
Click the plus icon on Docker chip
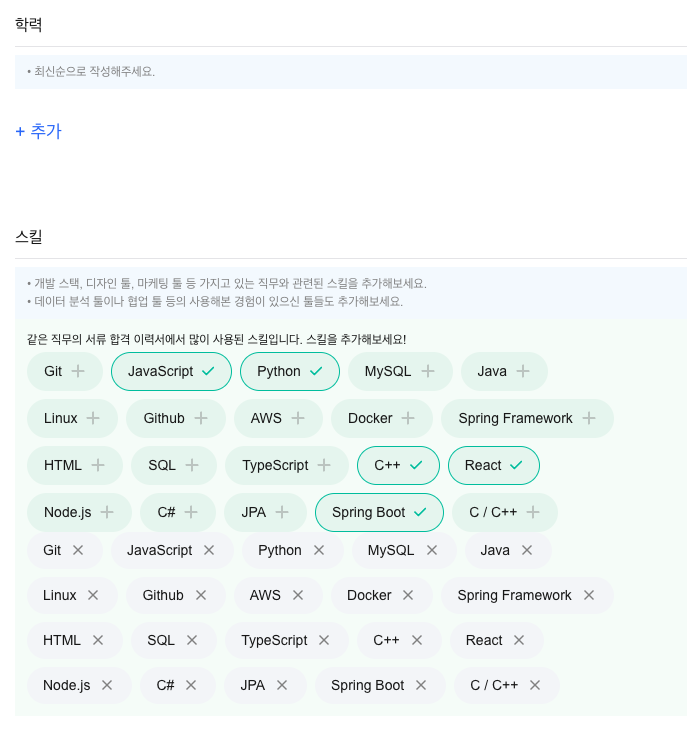coord(408,418)
